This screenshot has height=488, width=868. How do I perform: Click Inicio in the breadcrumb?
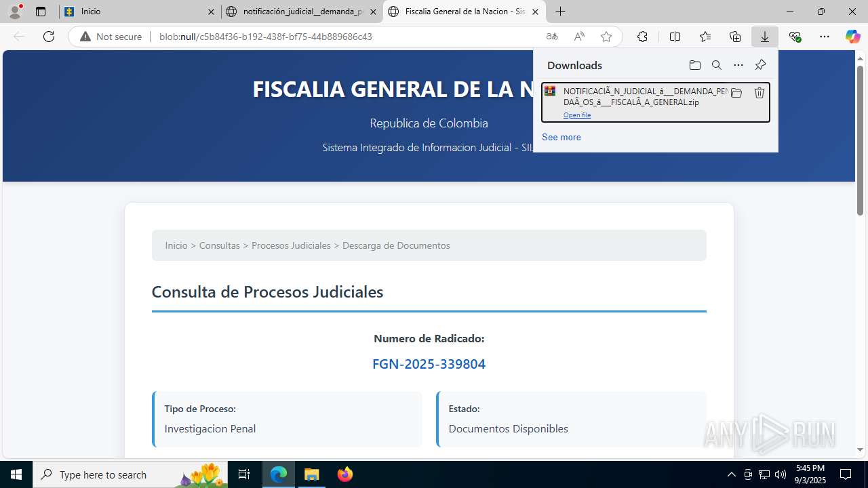[176, 245]
